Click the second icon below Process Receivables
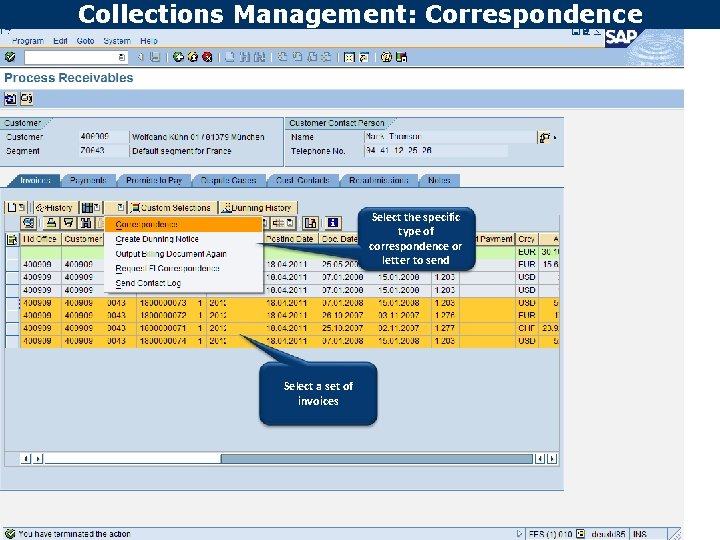720x540 pixels. coord(27,98)
